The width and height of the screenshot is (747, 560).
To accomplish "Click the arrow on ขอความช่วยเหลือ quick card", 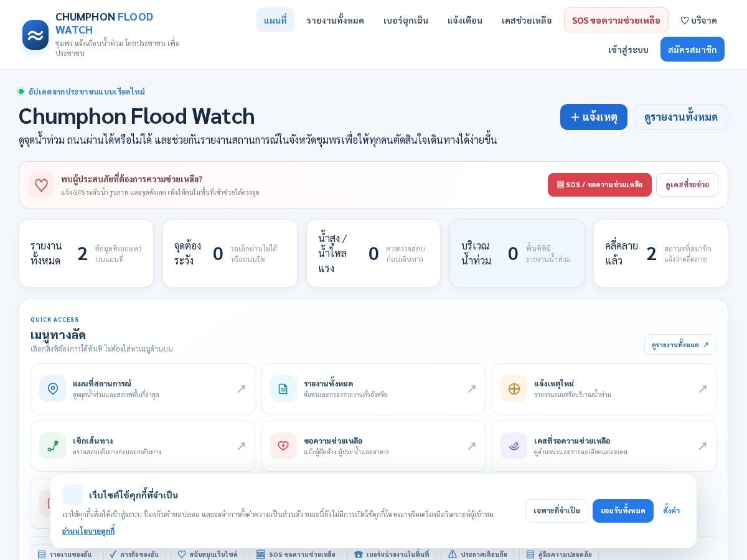I will click(x=472, y=446).
